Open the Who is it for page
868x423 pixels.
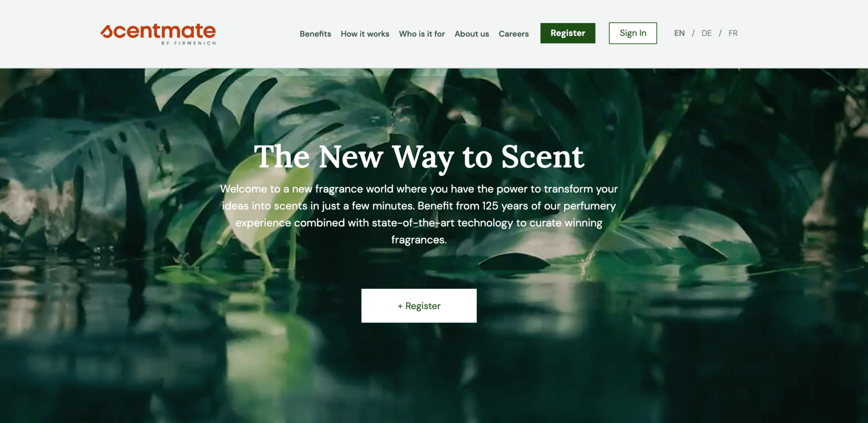click(x=422, y=34)
